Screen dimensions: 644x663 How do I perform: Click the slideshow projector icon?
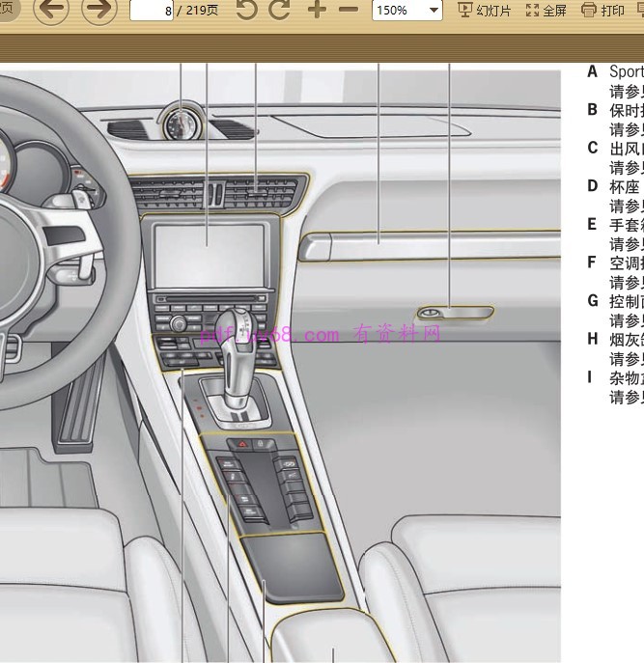(464, 11)
